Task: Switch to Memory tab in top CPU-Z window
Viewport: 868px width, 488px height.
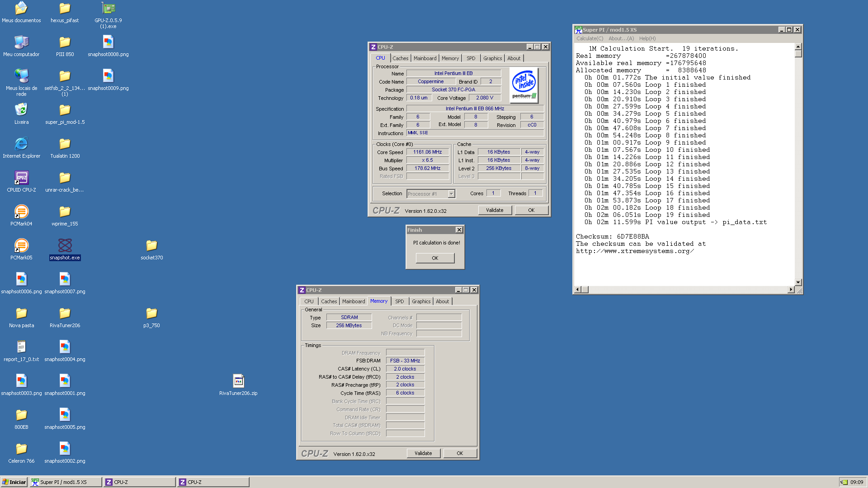Action: [450, 58]
